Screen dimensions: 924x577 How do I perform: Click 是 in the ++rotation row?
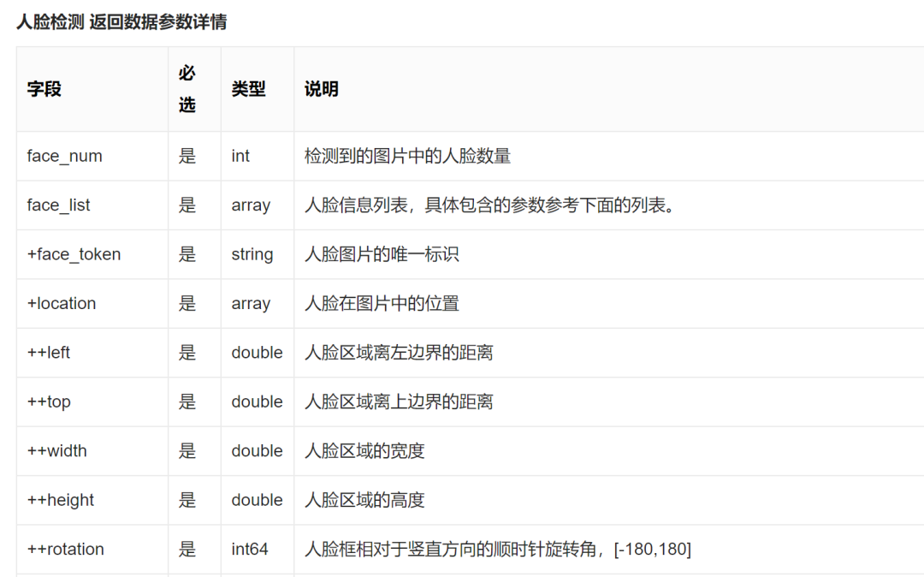coord(187,550)
